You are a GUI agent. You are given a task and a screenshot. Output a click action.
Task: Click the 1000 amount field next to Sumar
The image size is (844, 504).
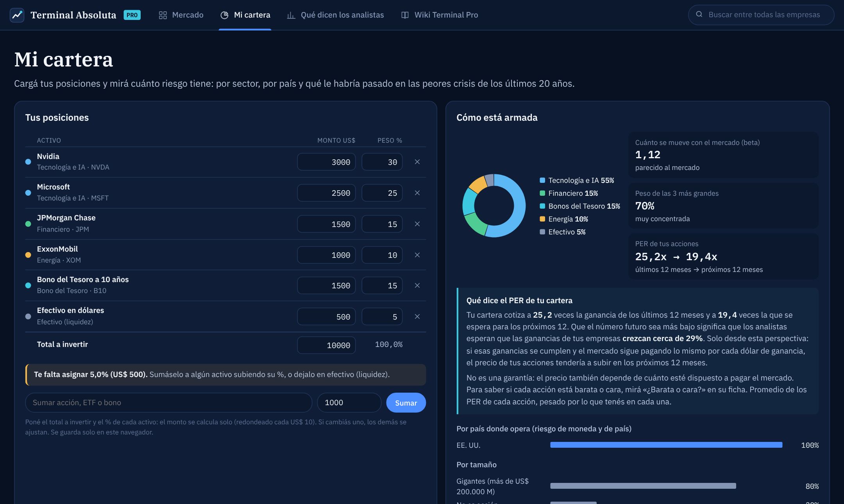coord(349,402)
